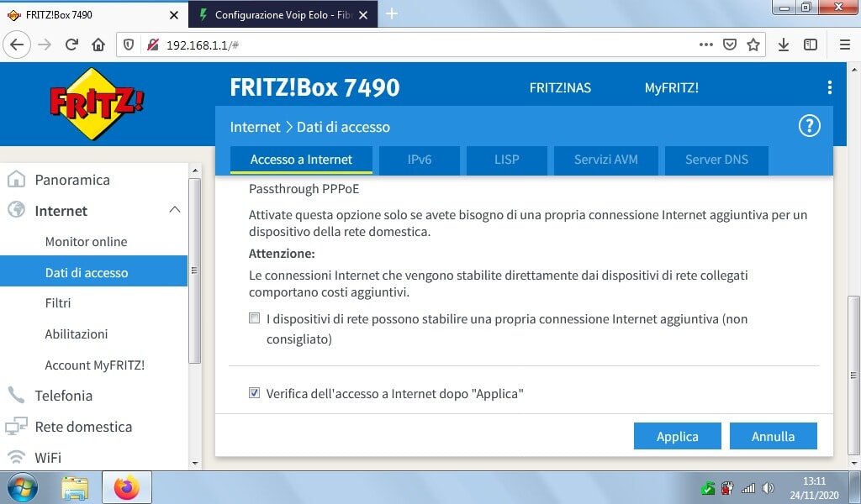Open MyFRITZ! link in header
The image size is (861, 504).
point(672,87)
